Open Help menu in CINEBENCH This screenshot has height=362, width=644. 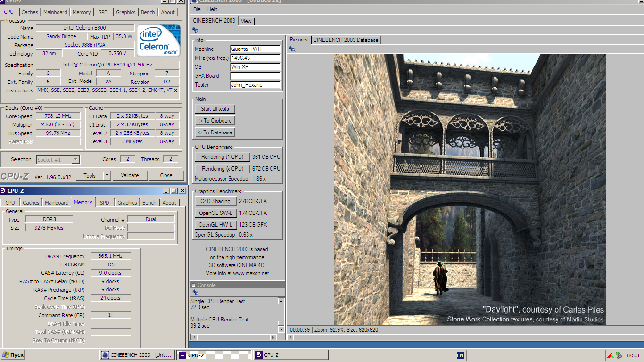[213, 9]
